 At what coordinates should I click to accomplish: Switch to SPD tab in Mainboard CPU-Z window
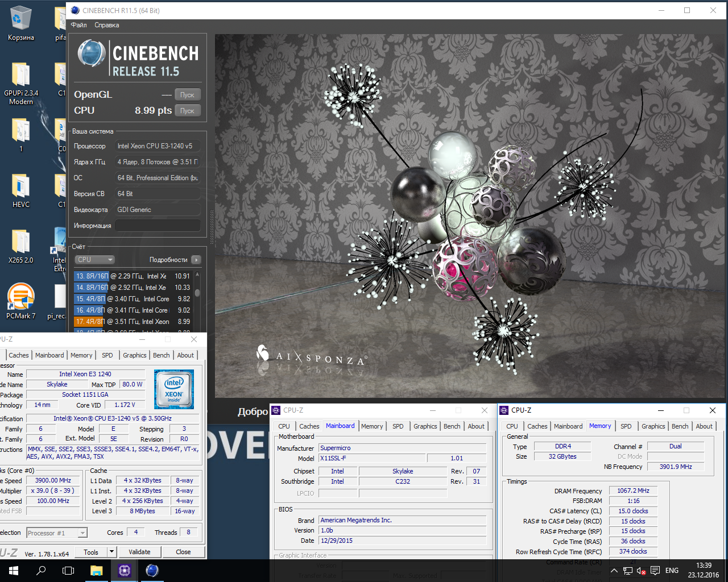(x=398, y=426)
